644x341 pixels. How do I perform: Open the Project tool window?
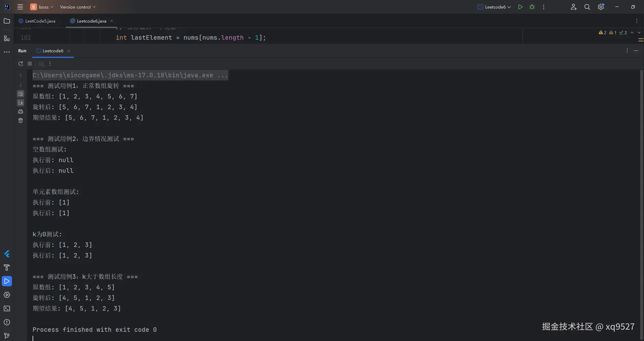click(x=7, y=21)
